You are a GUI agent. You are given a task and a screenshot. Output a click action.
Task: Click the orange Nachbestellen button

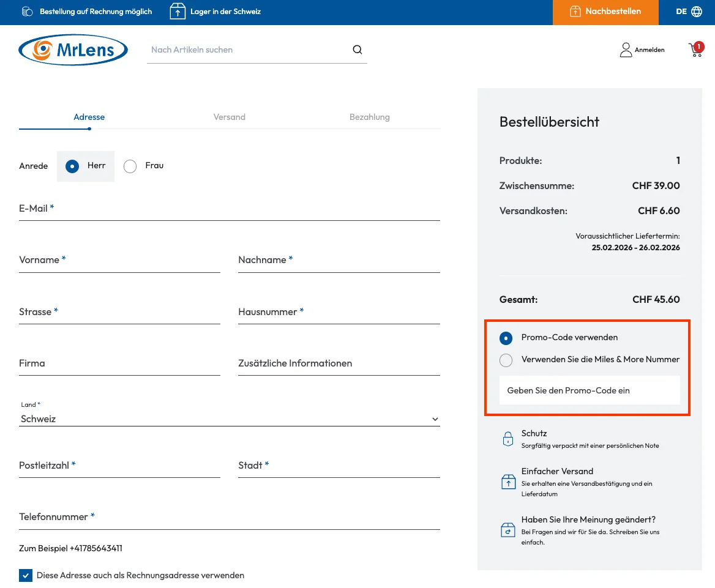pos(605,12)
